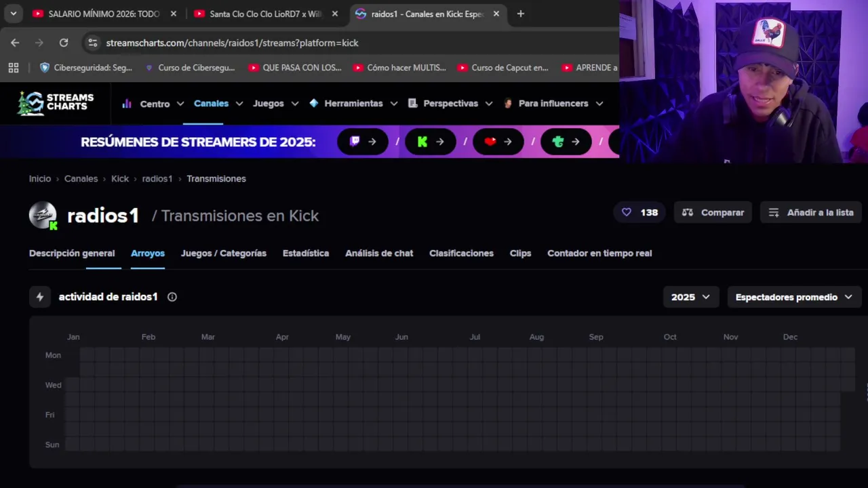Image resolution: width=868 pixels, height=488 pixels.
Task: Go to Inicio breadcrumb
Action: pos(40,179)
